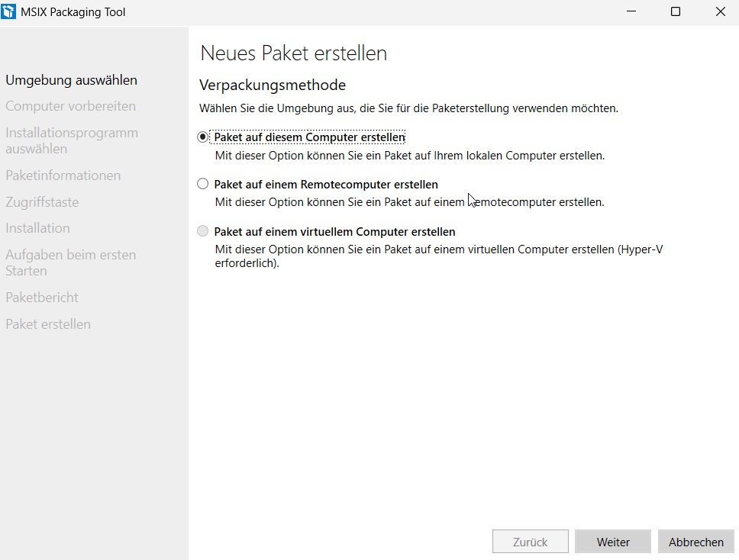Select 'Zugriffstaste' in the sidebar
Viewport: 739px width, 560px height.
coord(42,202)
